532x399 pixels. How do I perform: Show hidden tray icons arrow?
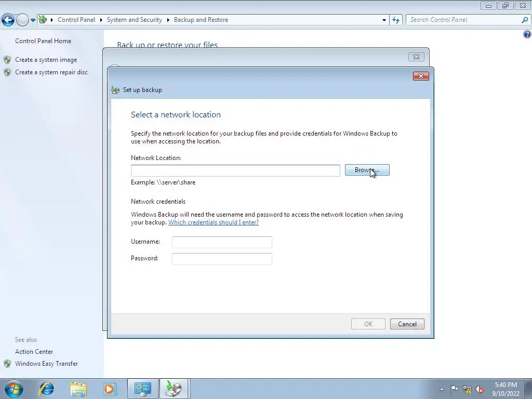442,389
